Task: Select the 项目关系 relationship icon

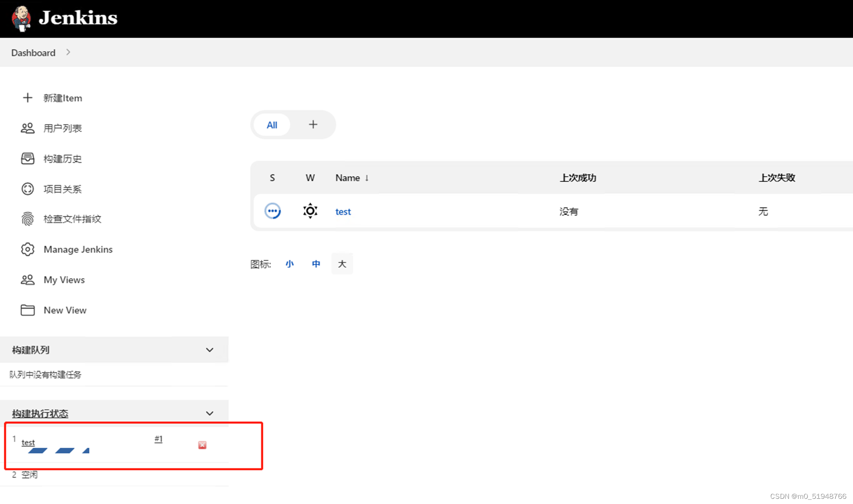Action: pos(28,189)
